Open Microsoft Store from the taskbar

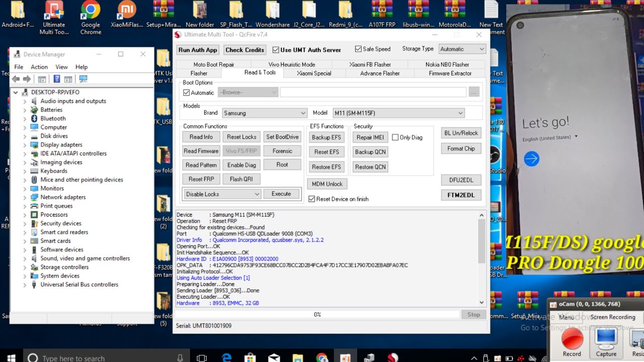click(x=250, y=358)
